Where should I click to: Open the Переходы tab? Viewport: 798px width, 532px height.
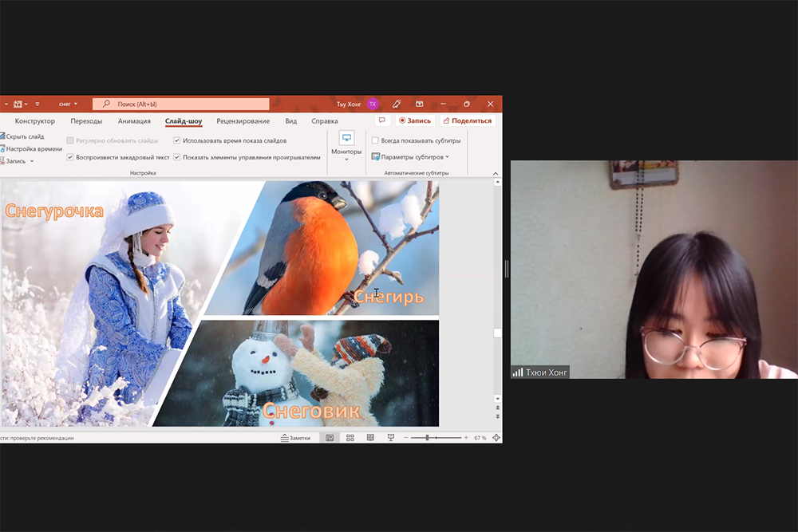[86, 121]
